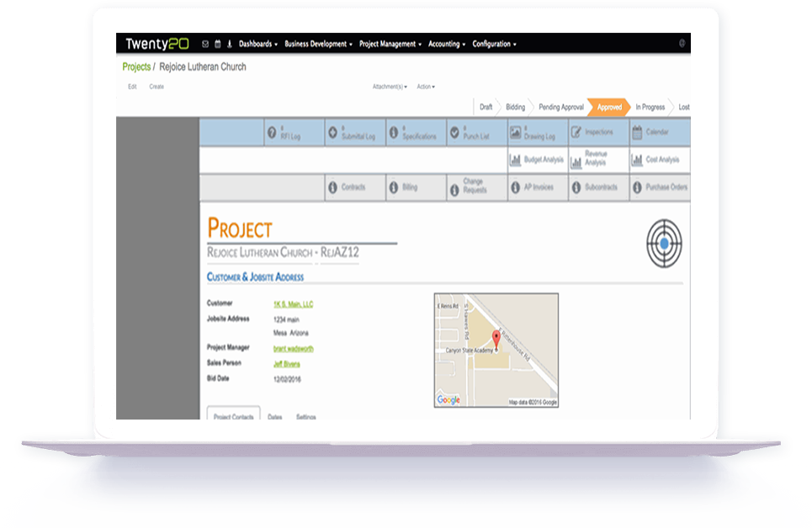812x528 pixels.
Task: Set project stage to In Progress
Action: pyautogui.click(x=650, y=108)
